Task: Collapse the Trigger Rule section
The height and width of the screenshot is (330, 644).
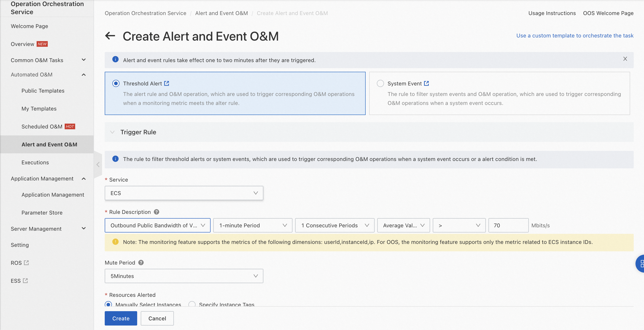Action: click(x=113, y=132)
